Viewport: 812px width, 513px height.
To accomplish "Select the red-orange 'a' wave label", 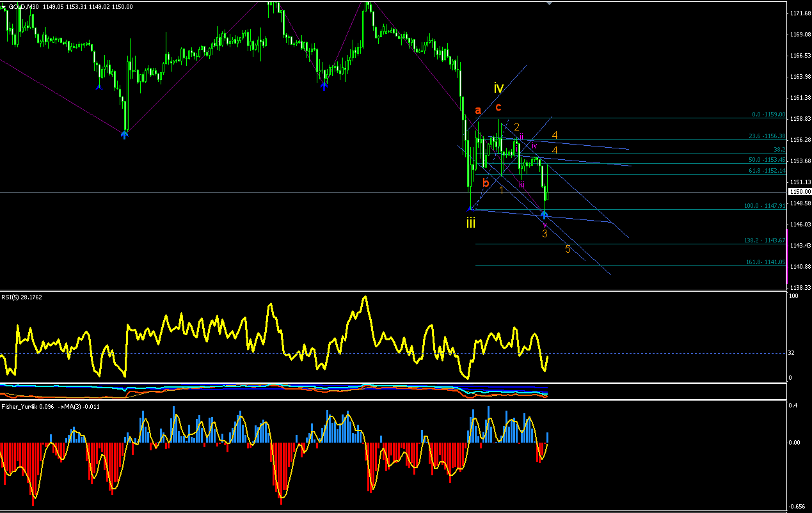I will pos(477,111).
